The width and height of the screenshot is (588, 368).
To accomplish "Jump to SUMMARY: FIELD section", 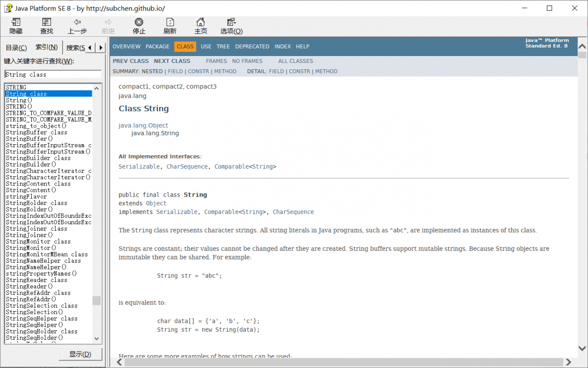I will click(x=175, y=72).
